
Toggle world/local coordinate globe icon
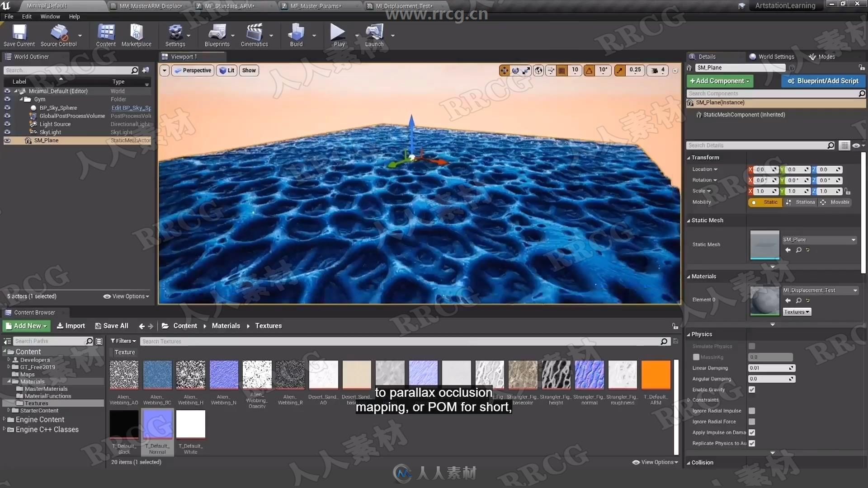[x=538, y=70]
